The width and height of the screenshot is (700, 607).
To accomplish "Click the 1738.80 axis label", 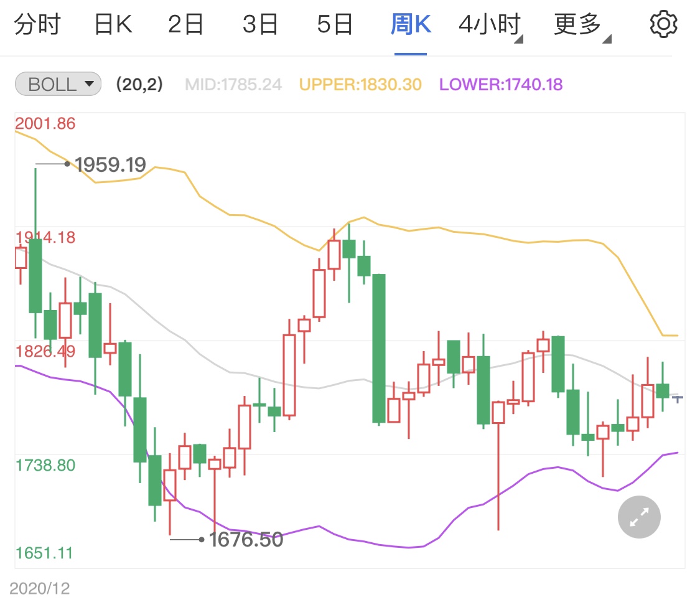I will [45, 466].
